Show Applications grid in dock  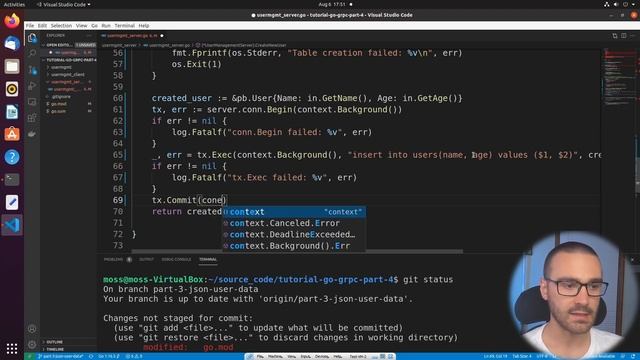pyautogui.click(x=12, y=348)
